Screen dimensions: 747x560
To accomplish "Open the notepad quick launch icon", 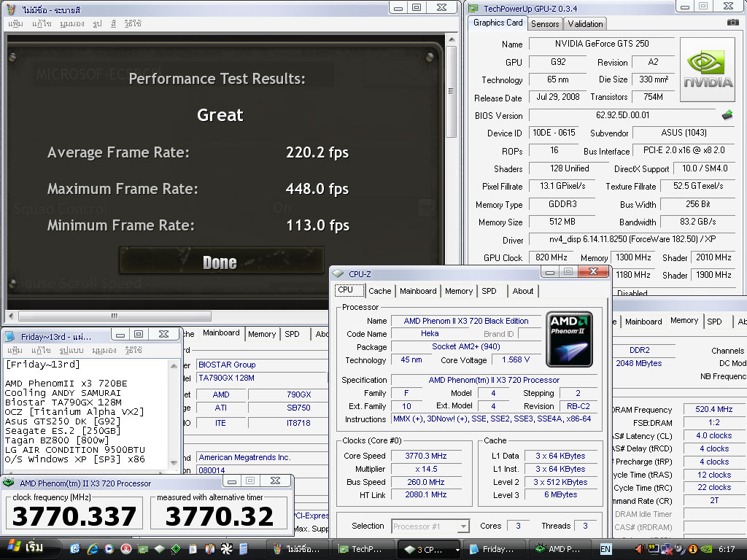I will click(193, 549).
